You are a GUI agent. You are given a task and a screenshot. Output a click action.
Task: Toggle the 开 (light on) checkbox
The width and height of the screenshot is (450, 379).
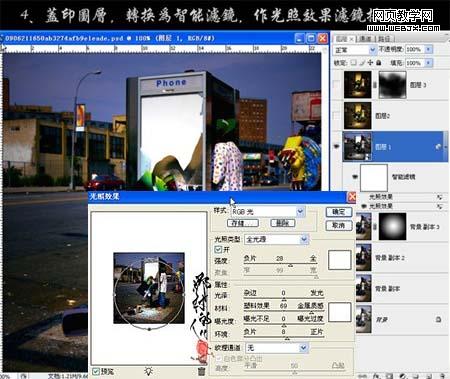click(x=218, y=249)
